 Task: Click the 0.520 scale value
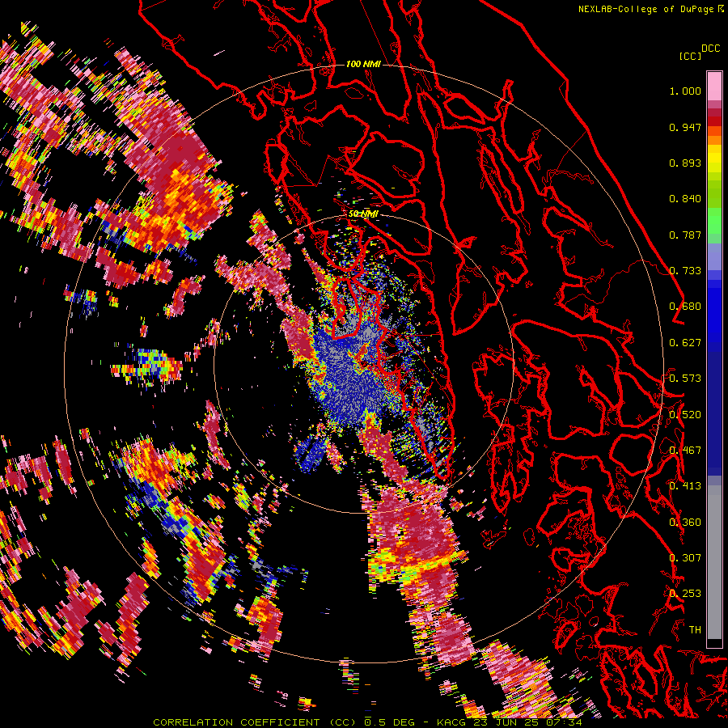685,415
